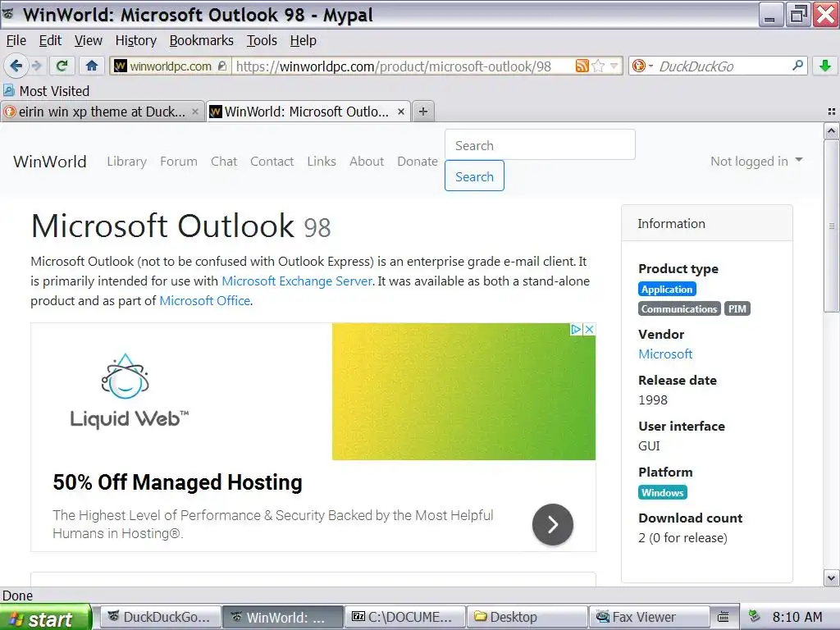Select the WinWorld: Microsoft Outlook tab
The image size is (840, 630).
pos(308,112)
